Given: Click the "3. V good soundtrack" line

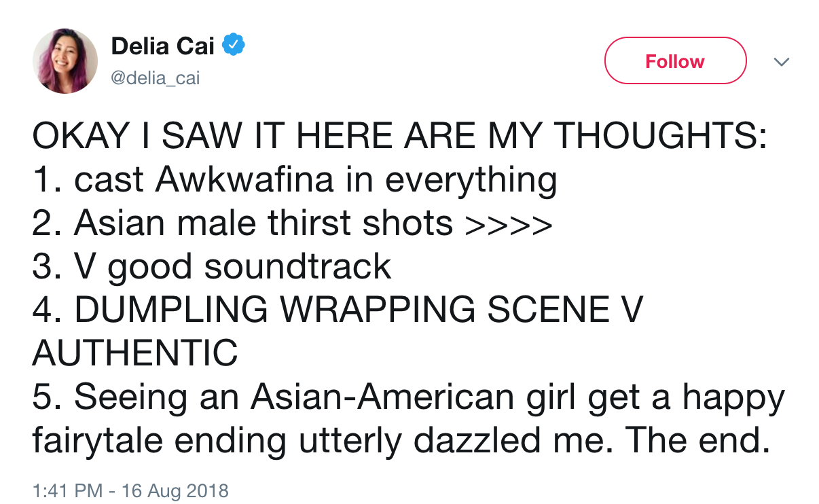Looking at the screenshot, I should (212, 266).
